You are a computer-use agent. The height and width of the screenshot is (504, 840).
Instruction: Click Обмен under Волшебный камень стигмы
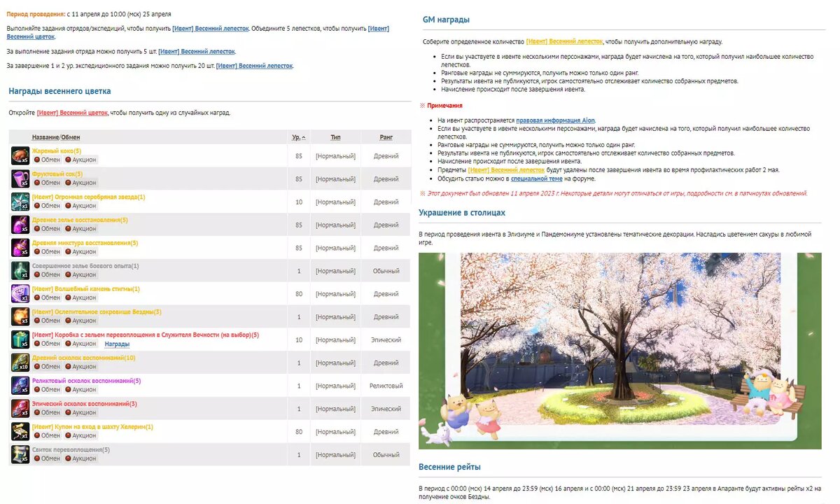(x=48, y=297)
